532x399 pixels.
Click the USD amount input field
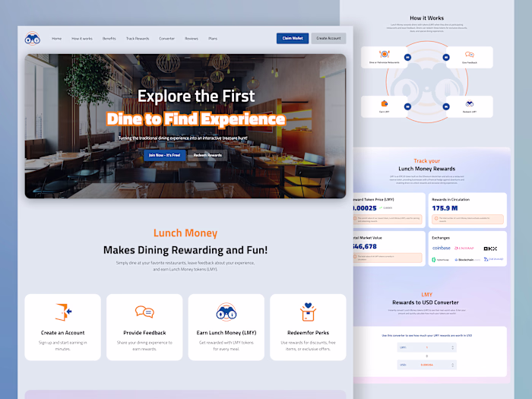tap(426, 365)
